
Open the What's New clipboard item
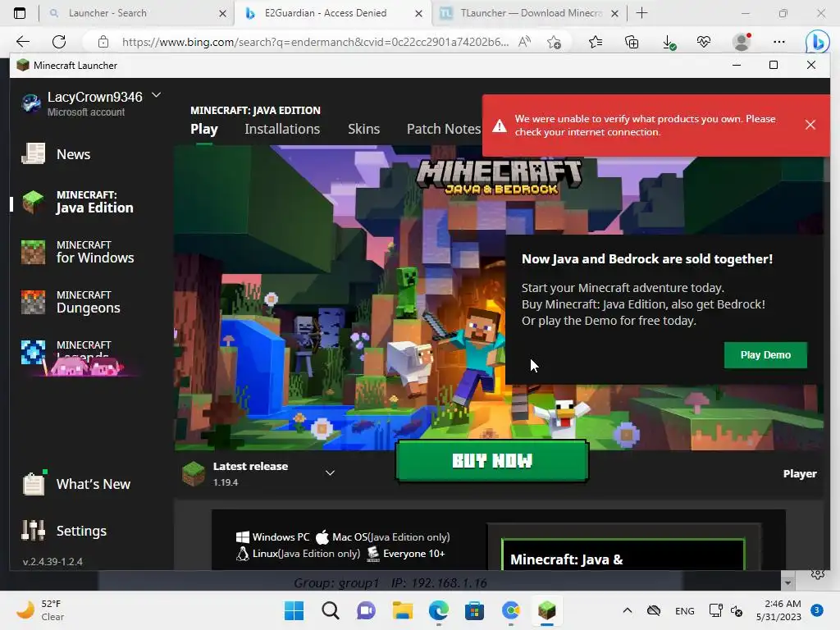click(x=76, y=484)
